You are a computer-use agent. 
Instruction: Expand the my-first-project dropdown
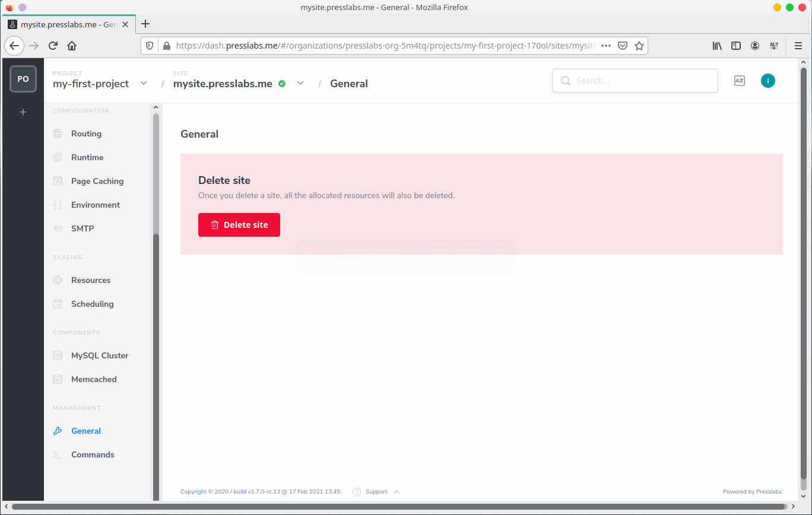click(x=144, y=84)
